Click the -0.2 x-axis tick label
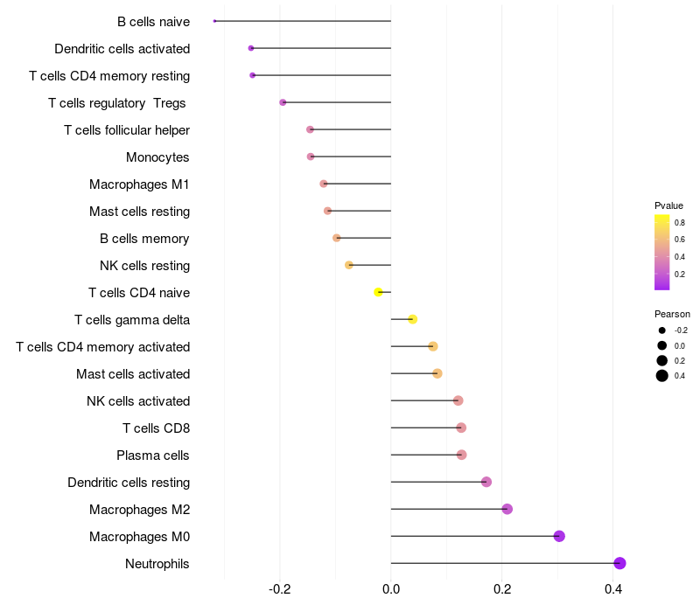This screenshot has height=612, width=700. coord(279,589)
